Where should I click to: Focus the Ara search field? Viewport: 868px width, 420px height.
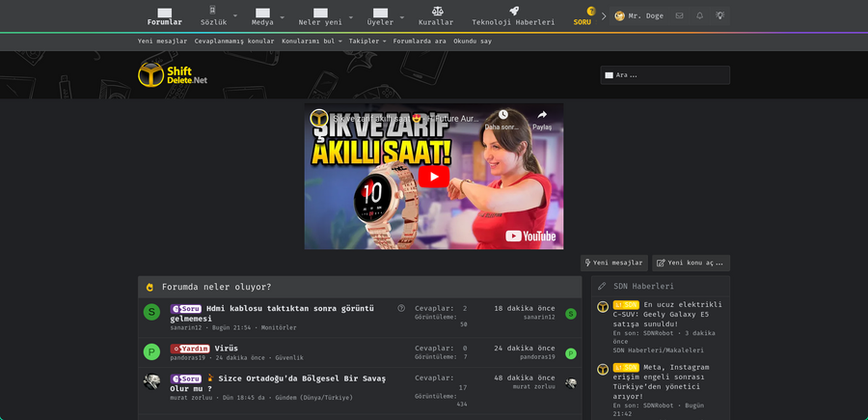tap(665, 75)
